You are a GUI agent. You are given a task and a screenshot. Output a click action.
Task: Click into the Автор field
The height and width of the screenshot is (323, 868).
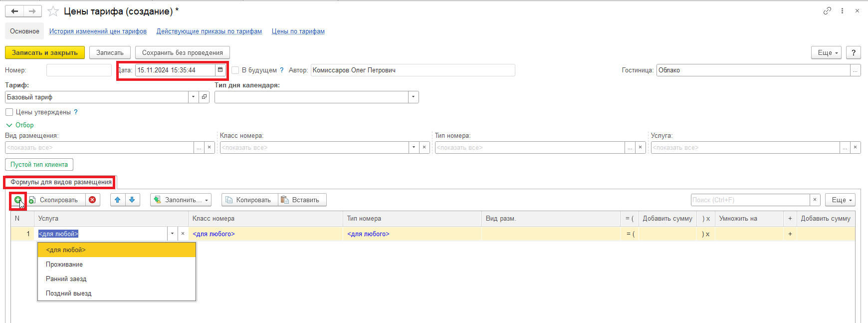pos(413,70)
